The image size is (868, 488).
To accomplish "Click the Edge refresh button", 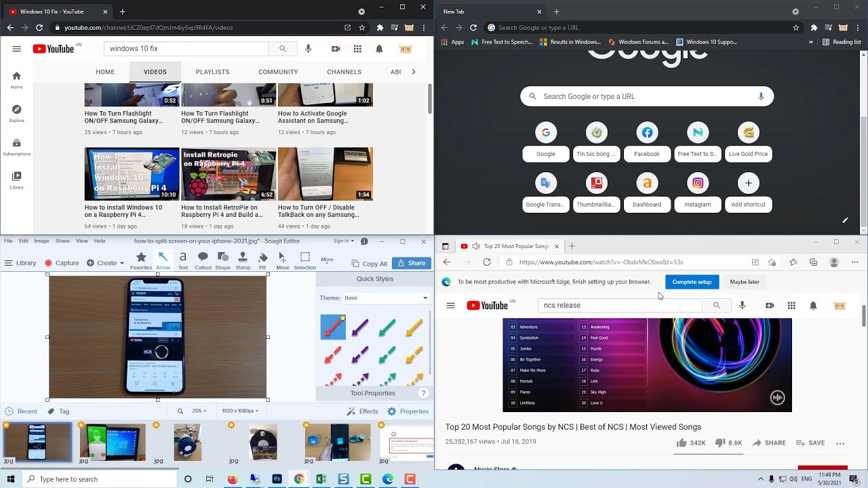I will [487, 262].
